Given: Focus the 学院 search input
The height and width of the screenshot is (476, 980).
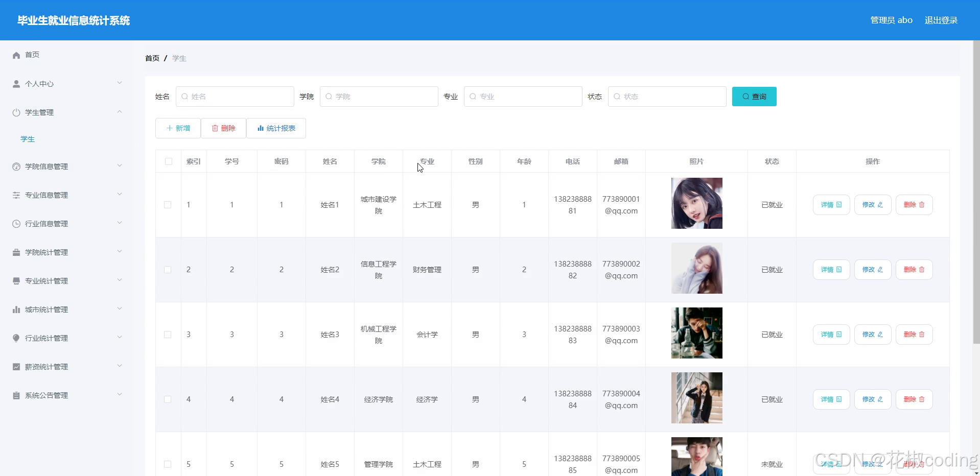Looking at the screenshot, I should (x=379, y=97).
